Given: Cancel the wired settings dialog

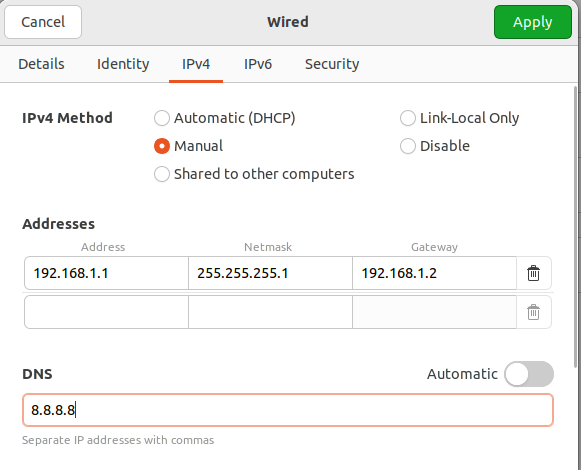Looking at the screenshot, I should pos(43,22).
